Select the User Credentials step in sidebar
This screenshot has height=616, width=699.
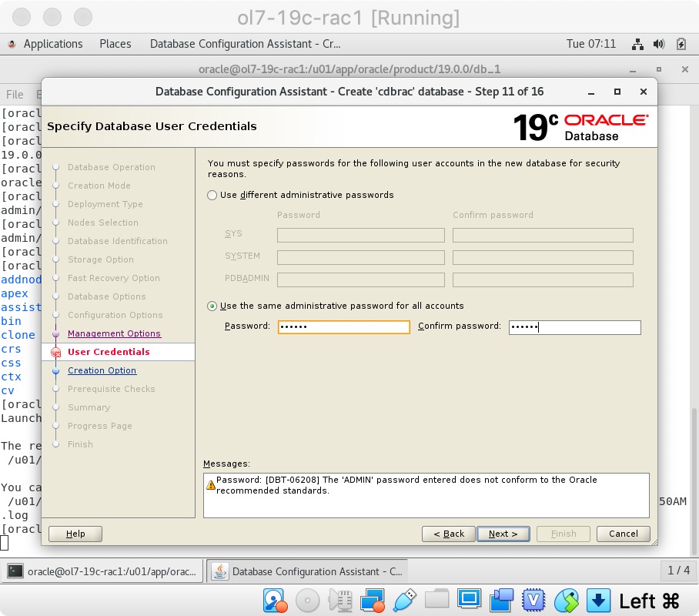[109, 352]
